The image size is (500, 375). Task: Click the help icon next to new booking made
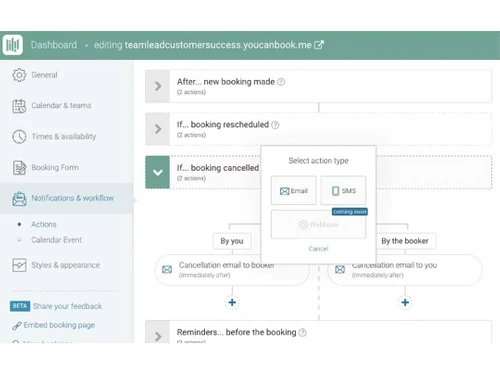(281, 82)
